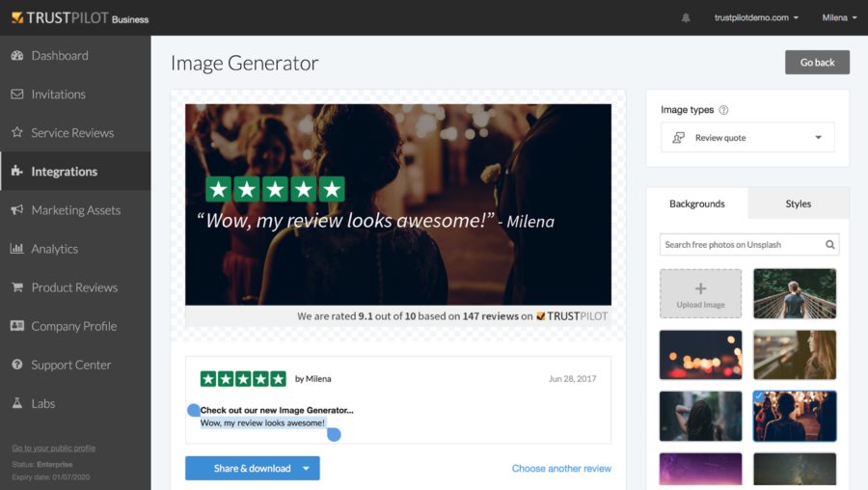Click the Go back button

[x=817, y=63]
